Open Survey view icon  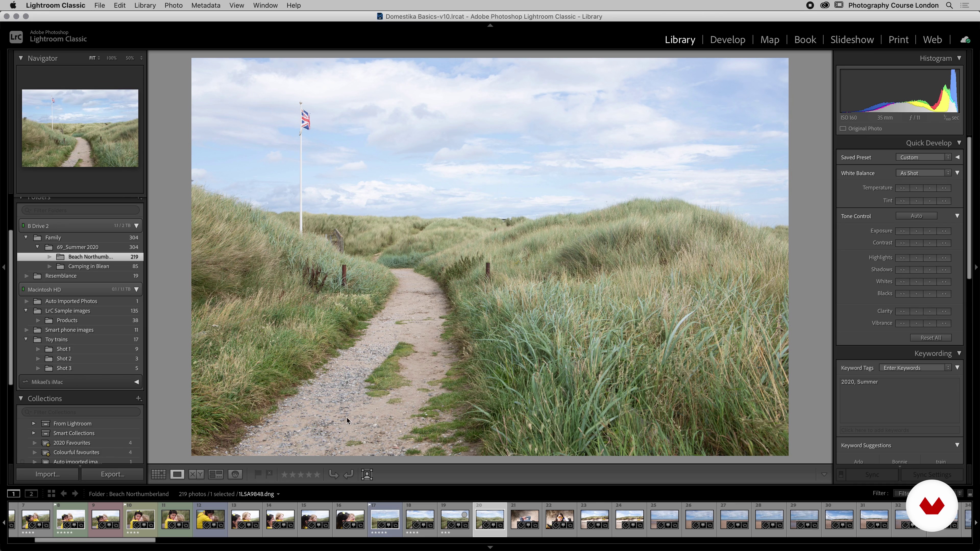click(216, 474)
